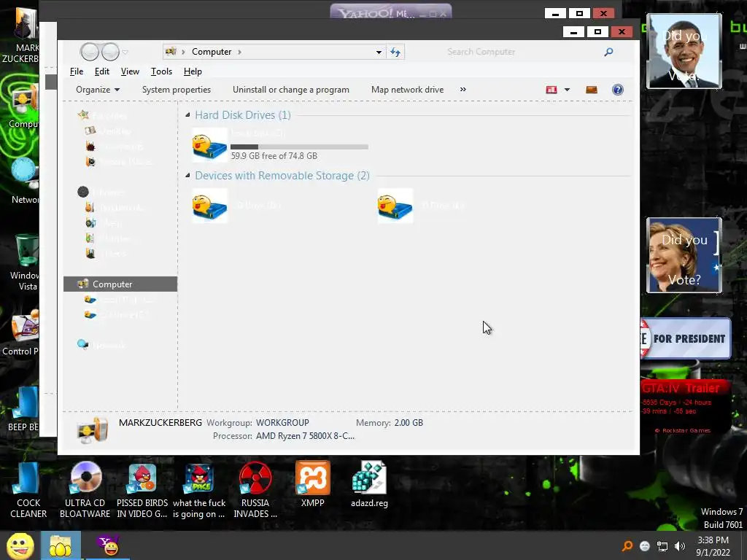The image size is (747, 560).
Task: Click the Change your view icon
Action: point(551,90)
